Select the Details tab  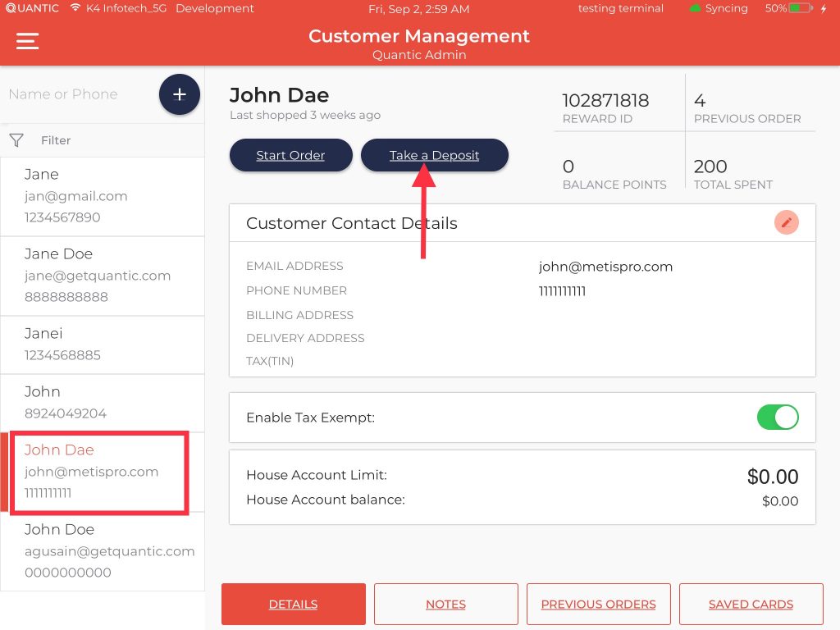point(293,605)
